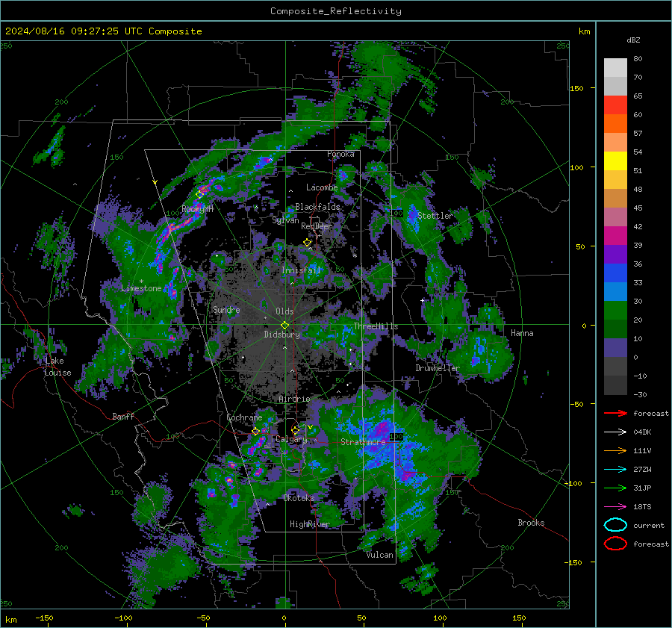Click the dBZ legend heading
Screen dimensions: 672x628
point(633,40)
